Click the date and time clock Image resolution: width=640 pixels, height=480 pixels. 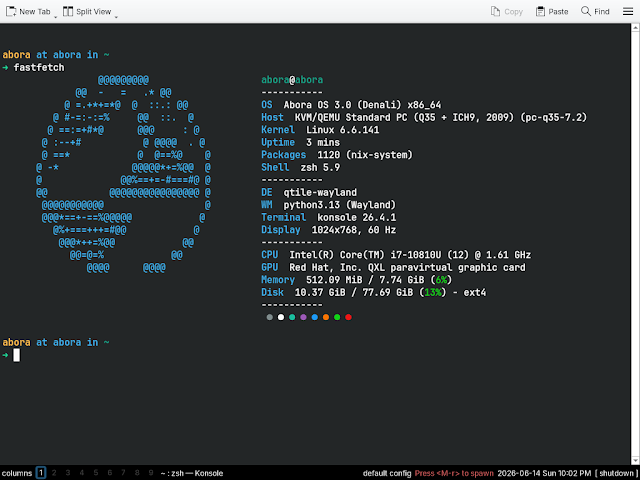click(x=544, y=473)
